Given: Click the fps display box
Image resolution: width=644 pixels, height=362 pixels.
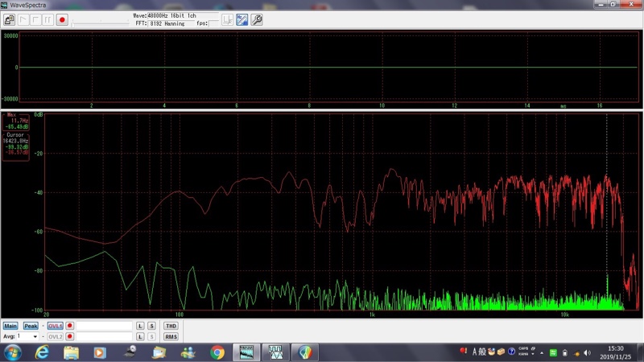Looking at the screenshot, I should click(213, 24).
